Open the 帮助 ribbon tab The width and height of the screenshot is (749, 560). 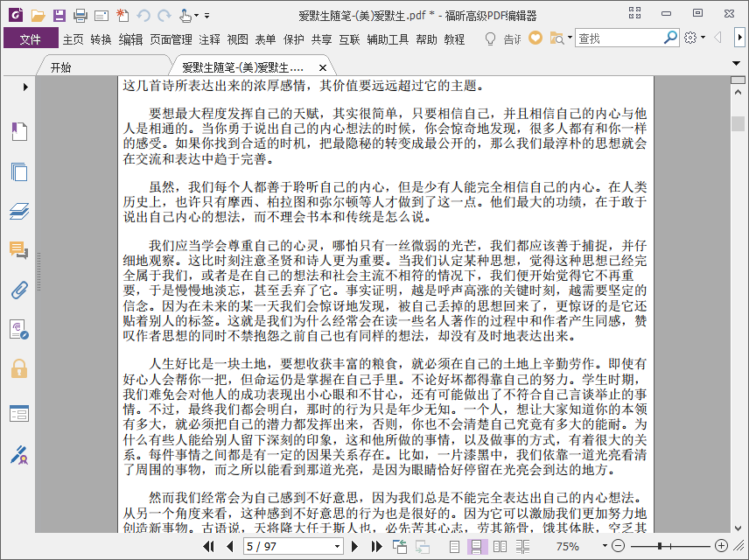tap(426, 39)
